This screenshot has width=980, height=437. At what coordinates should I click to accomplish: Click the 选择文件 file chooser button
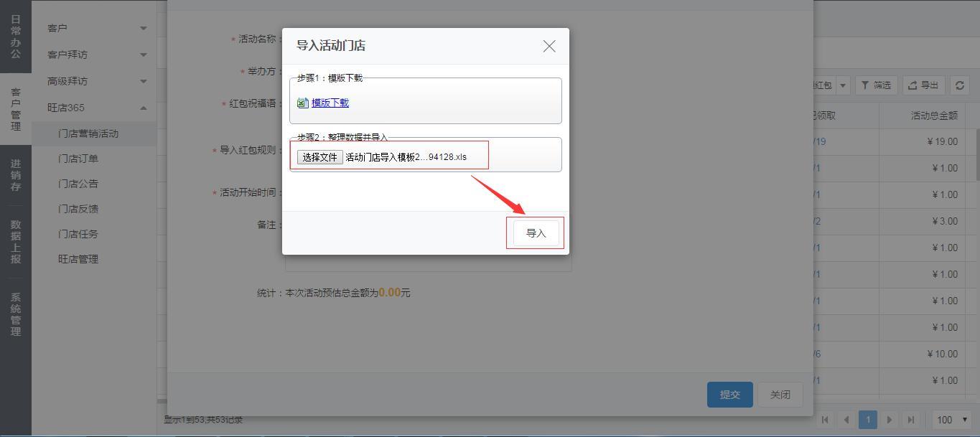click(x=319, y=157)
